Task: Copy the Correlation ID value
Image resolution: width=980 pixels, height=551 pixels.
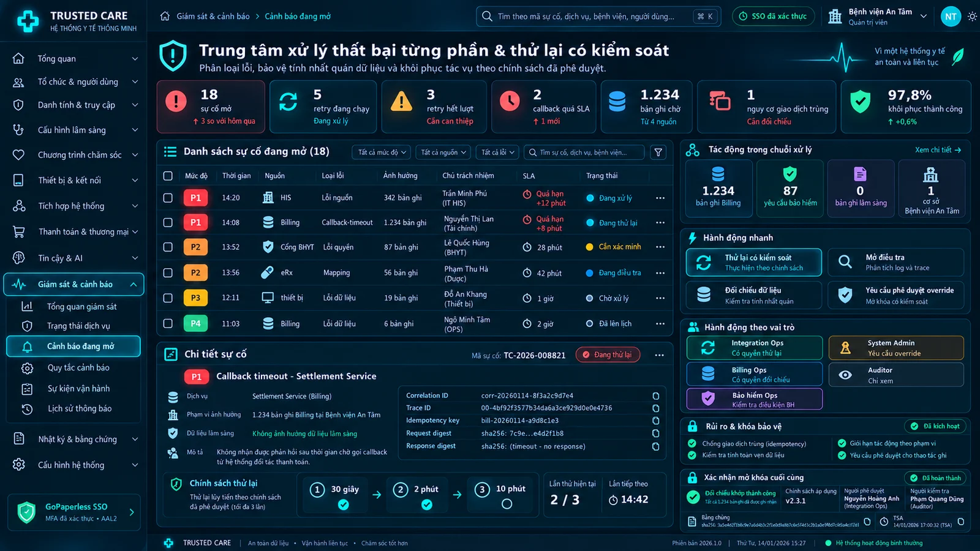Action: tap(655, 396)
